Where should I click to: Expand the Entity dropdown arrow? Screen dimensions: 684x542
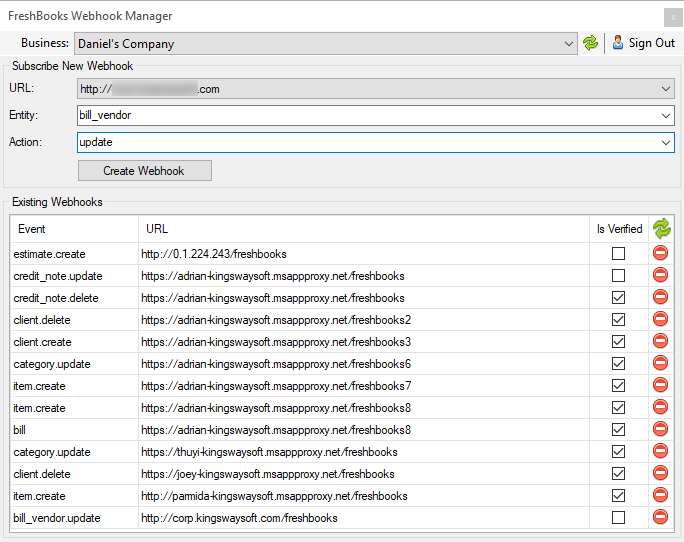point(666,116)
